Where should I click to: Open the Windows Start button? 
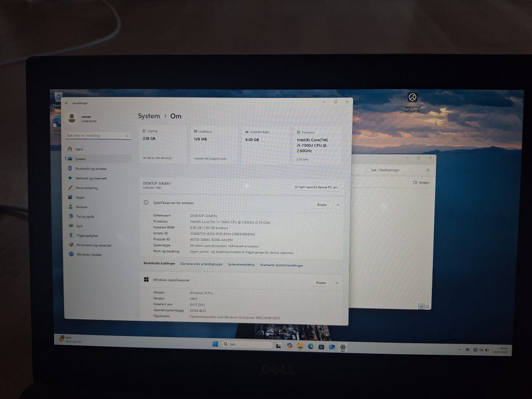tap(215, 344)
